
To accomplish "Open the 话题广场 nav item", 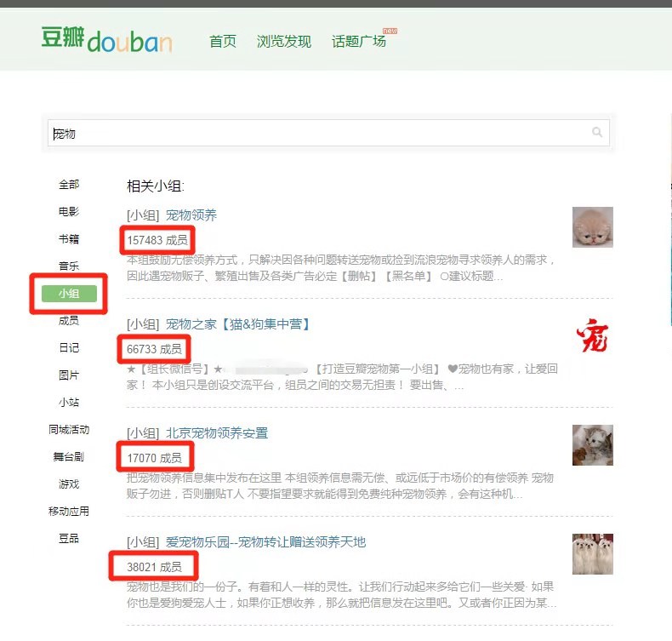I will [359, 41].
